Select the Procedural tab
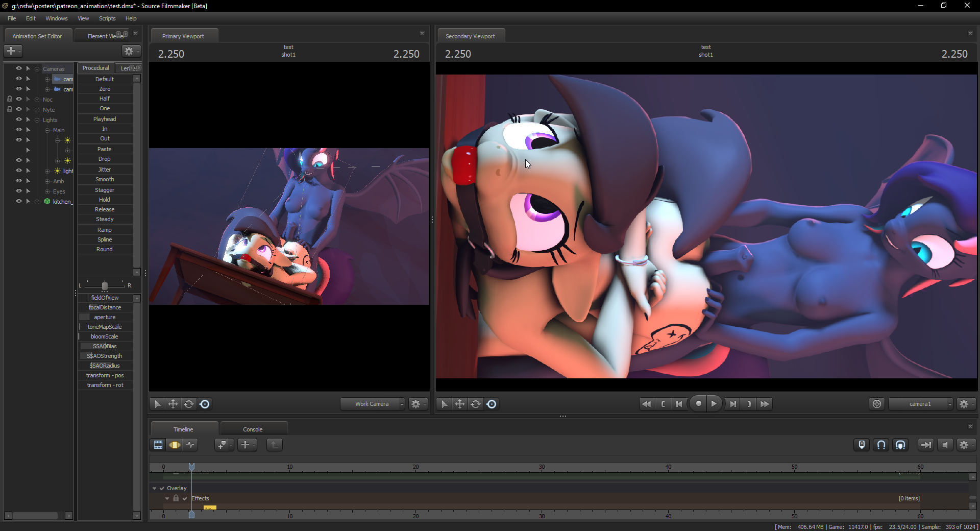Image resolution: width=980 pixels, height=531 pixels. pos(96,68)
